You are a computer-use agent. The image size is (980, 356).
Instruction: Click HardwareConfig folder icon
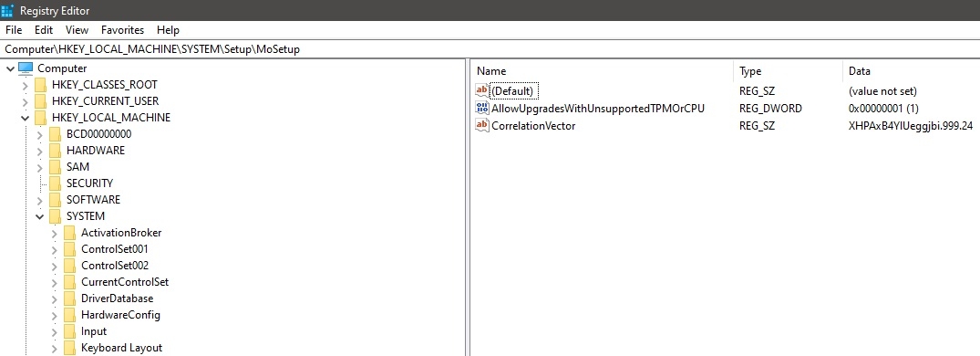pos(70,315)
